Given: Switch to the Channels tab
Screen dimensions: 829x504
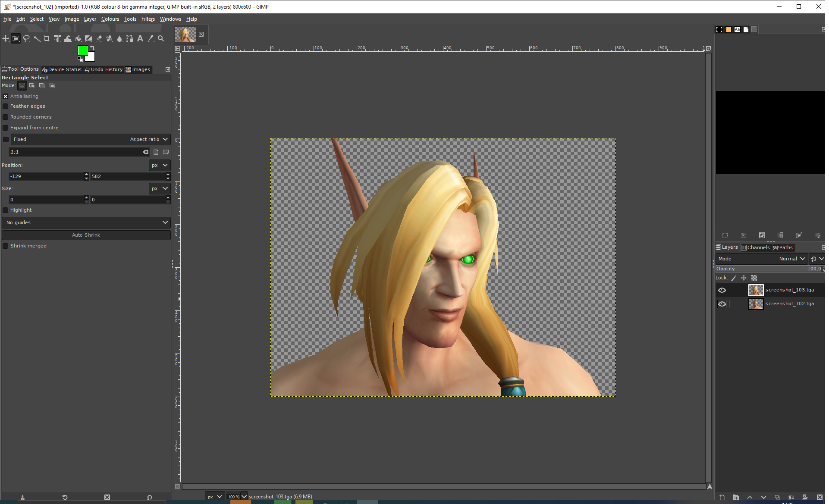Looking at the screenshot, I should click(x=755, y=247).
